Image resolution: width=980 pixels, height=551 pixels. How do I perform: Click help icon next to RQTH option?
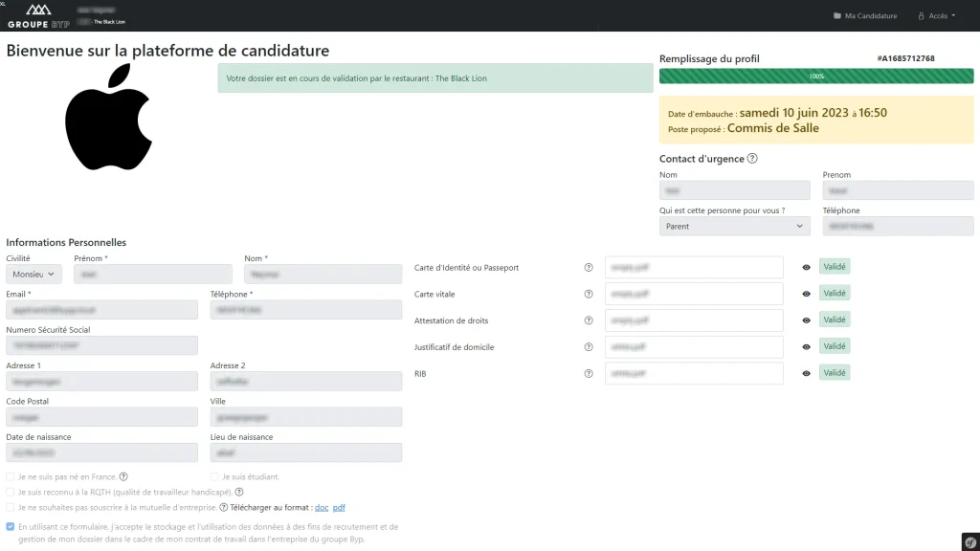point(239,493)
